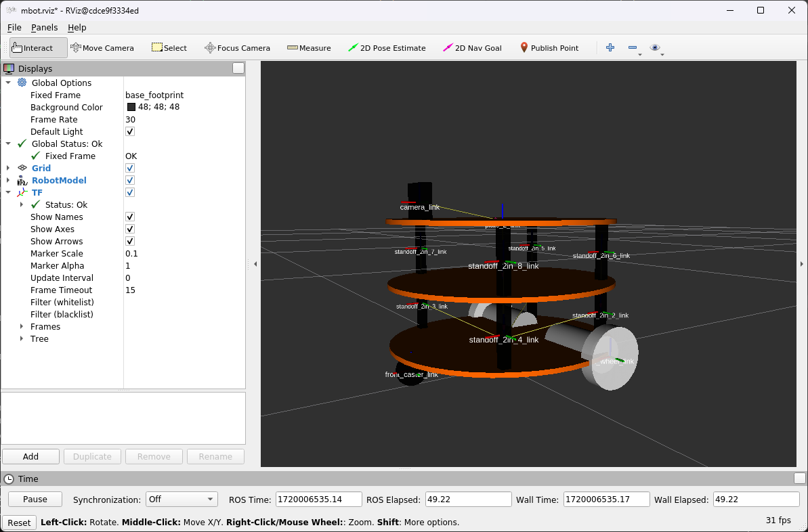
Task: Pick the Measure tool
Action: [x=309, y=48]
